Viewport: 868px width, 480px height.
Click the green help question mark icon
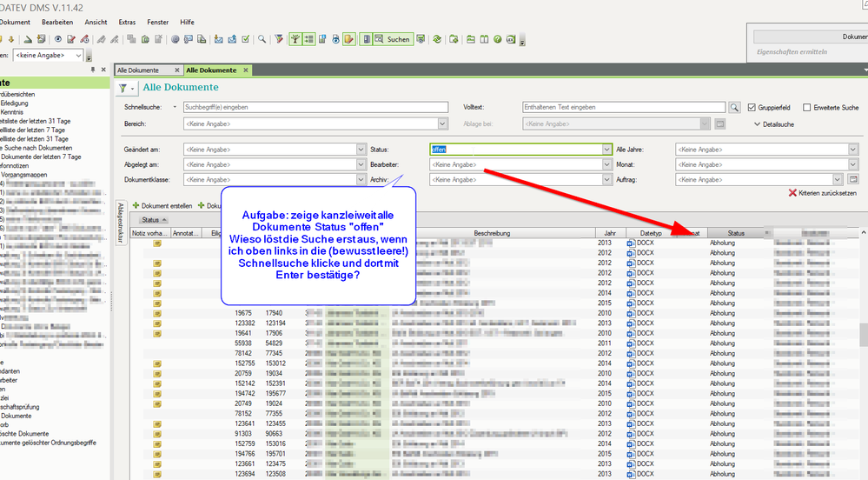pos(497,39)
